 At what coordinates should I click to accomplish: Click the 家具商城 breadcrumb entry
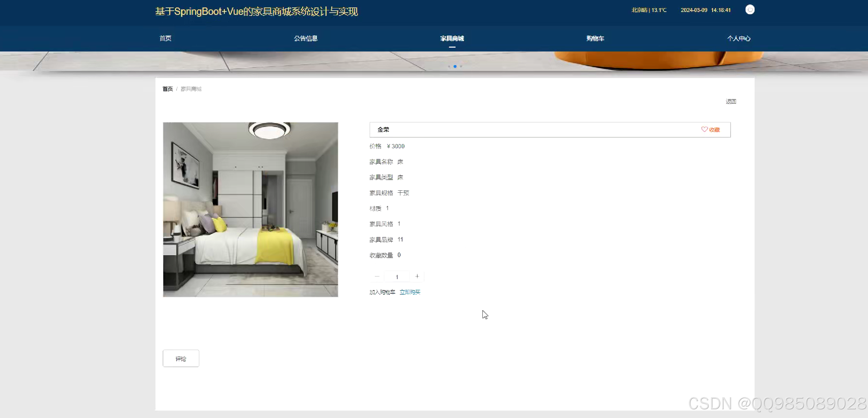[x=191, y=89]
